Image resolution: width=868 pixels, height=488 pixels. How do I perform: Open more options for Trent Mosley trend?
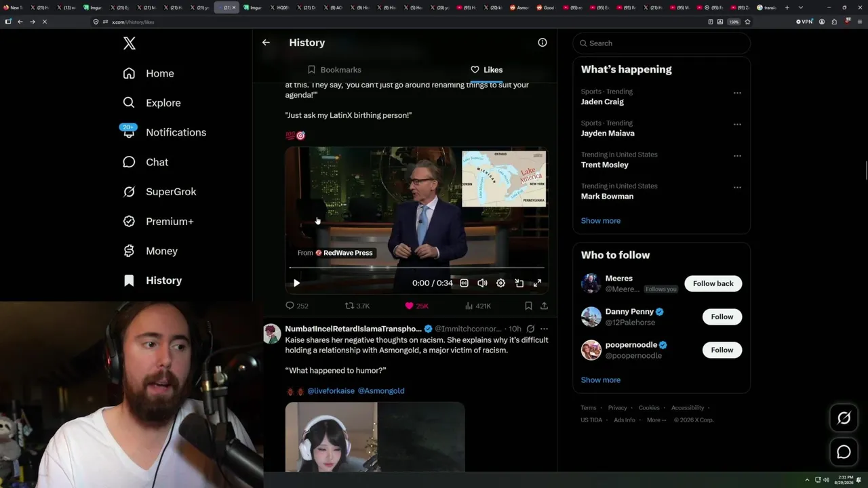pos(737,156)
